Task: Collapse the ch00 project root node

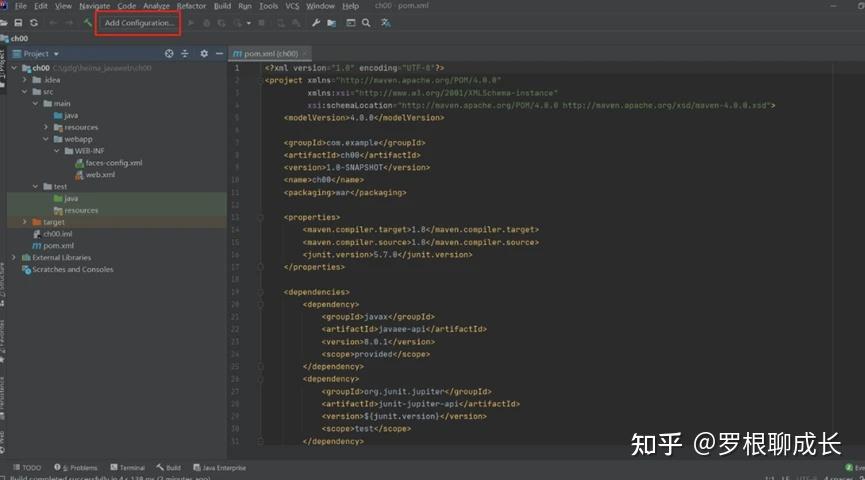Action: [15, 68]
